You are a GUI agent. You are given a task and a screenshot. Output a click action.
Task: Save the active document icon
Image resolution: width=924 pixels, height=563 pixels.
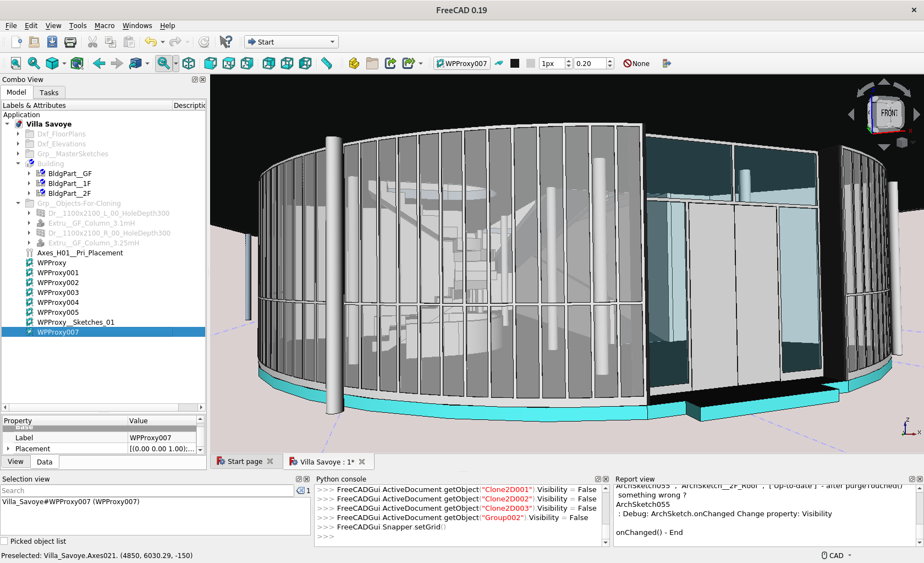coord(52,42)
